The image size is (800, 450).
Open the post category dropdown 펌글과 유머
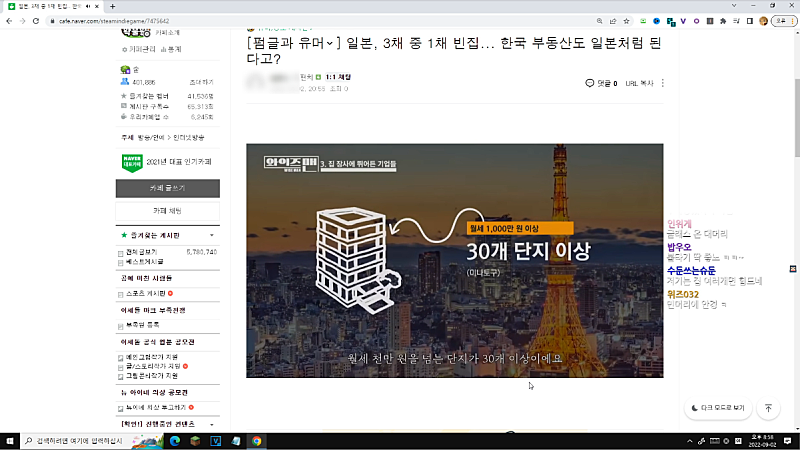293,43
